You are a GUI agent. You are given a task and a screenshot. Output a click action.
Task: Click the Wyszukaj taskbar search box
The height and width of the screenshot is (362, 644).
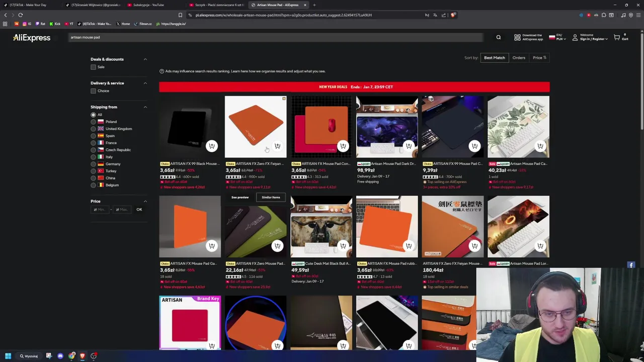pyautogui.click(x=28, y=356)
